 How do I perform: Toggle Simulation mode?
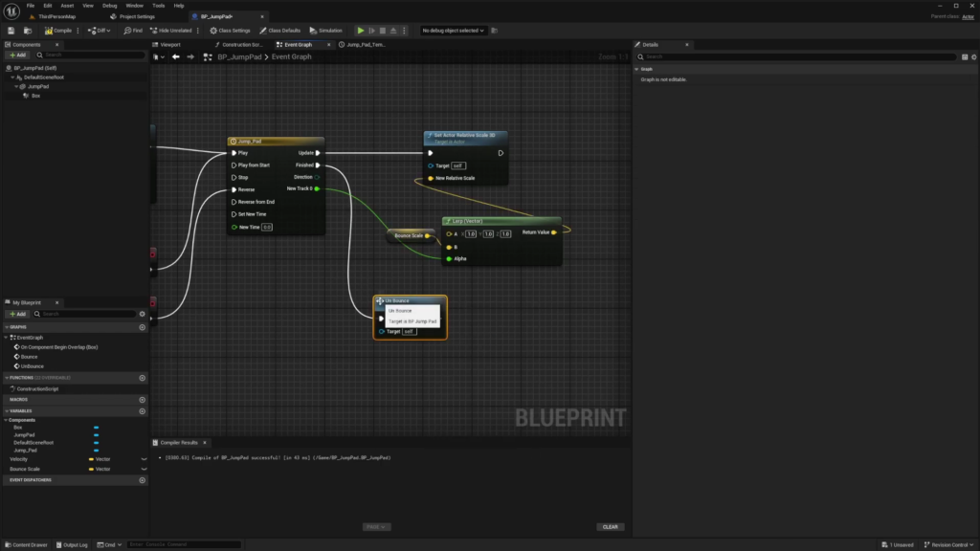[325, 30]
